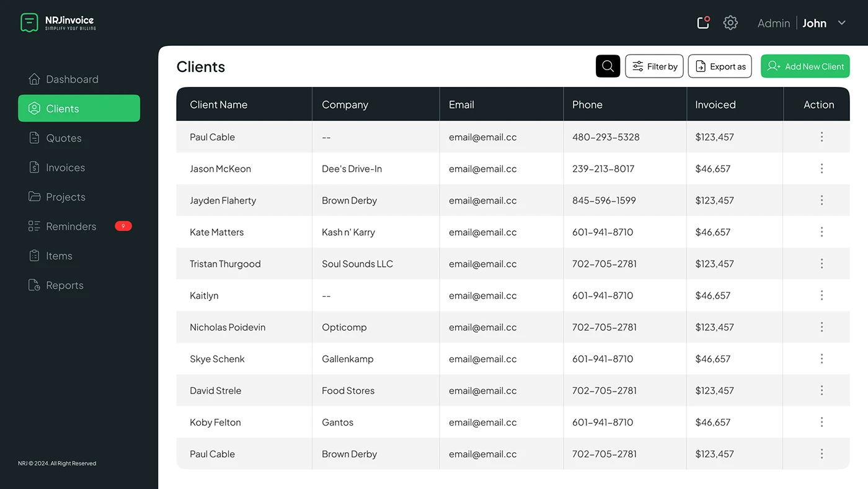
Task: Open action menu for Kaitlyn row
Action: (x=821, y=295)
